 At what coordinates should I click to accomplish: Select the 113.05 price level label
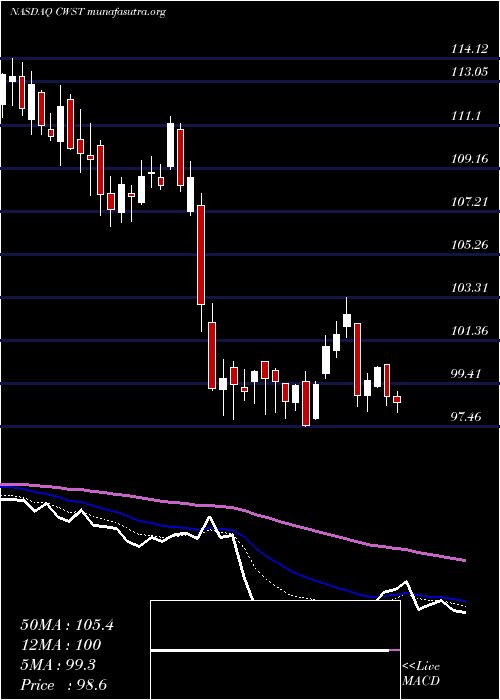469,71
